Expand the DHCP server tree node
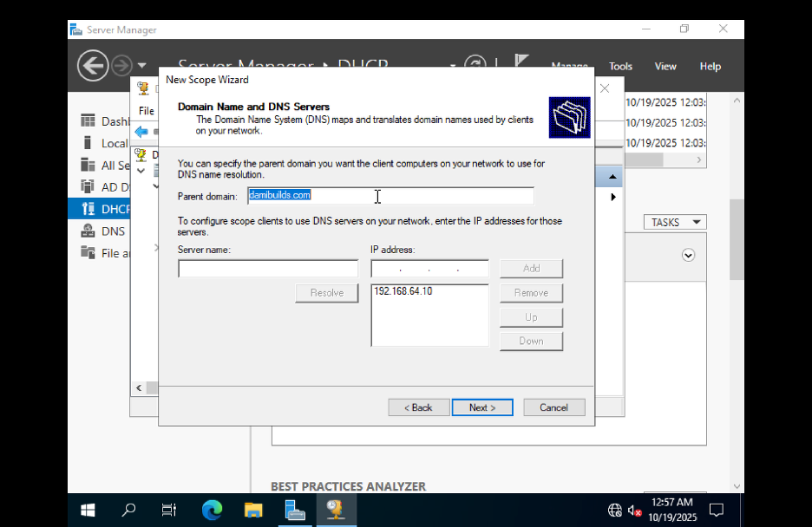 pyautogui.click(x=141, y=171)
